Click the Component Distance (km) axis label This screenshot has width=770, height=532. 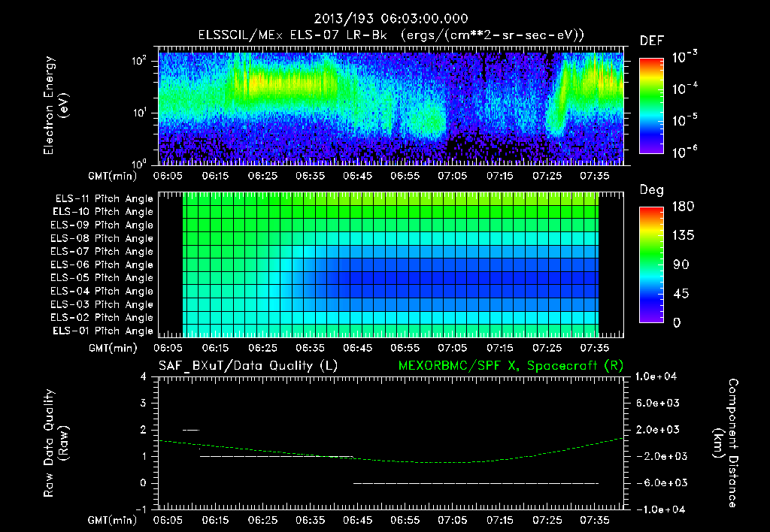[726, 443]
